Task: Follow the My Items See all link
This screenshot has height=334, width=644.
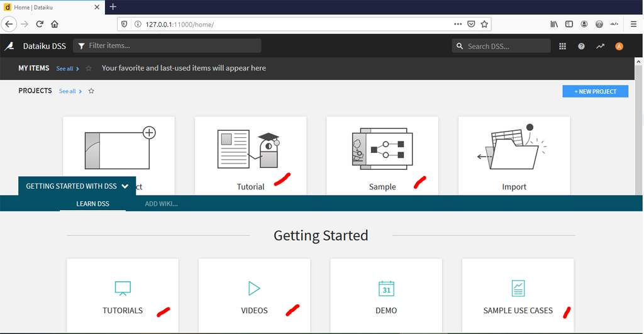Action: click(x=67, y=69)
